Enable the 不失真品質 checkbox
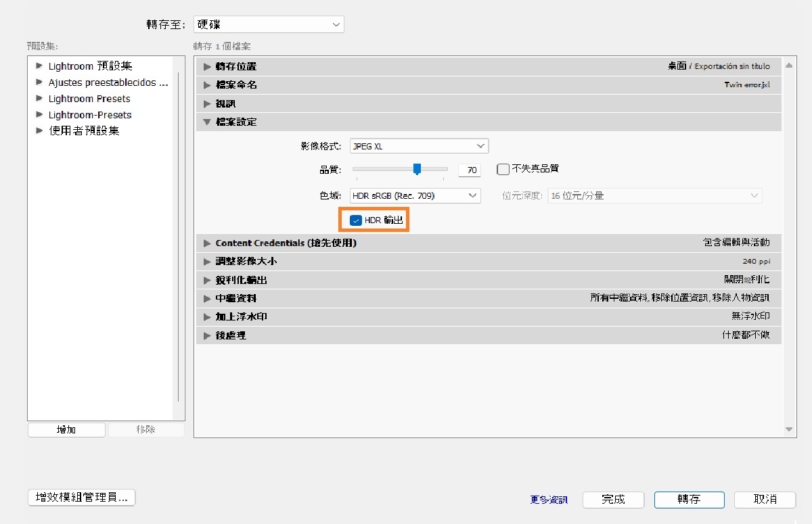812x524 pixels. click(503, 169)
